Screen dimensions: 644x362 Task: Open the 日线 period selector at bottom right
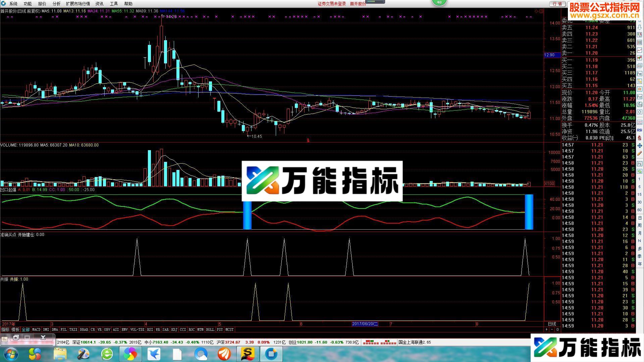pyautogui.click(x=552, y=324)
